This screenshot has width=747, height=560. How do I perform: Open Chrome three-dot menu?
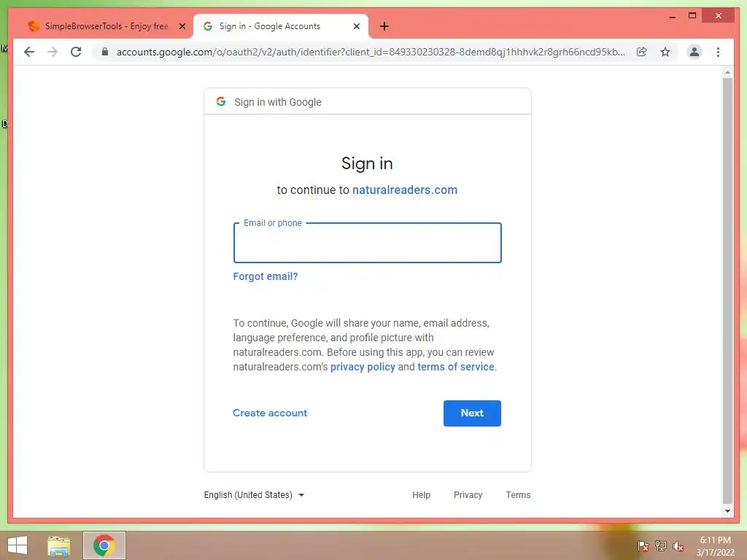(x=718, y=52)
